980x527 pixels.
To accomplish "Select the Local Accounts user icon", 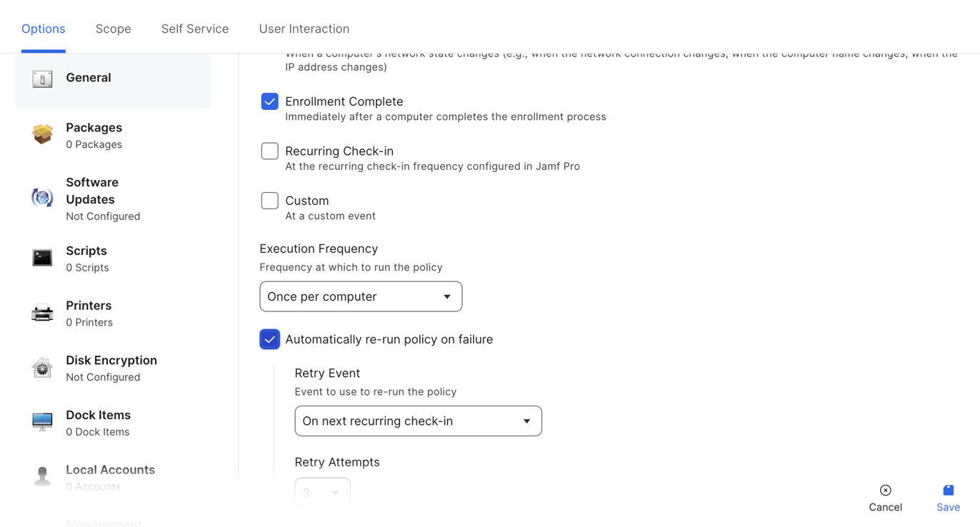I will [x=42, y=476].
